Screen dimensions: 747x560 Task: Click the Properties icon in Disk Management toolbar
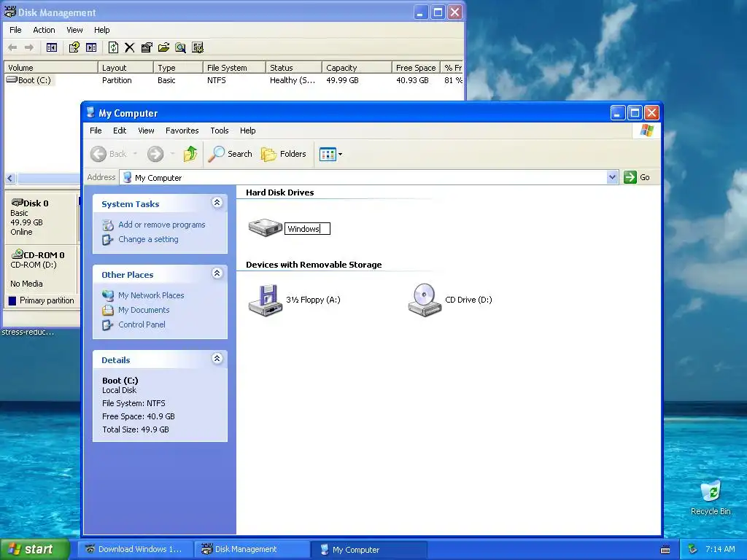(x=147, y=47)
